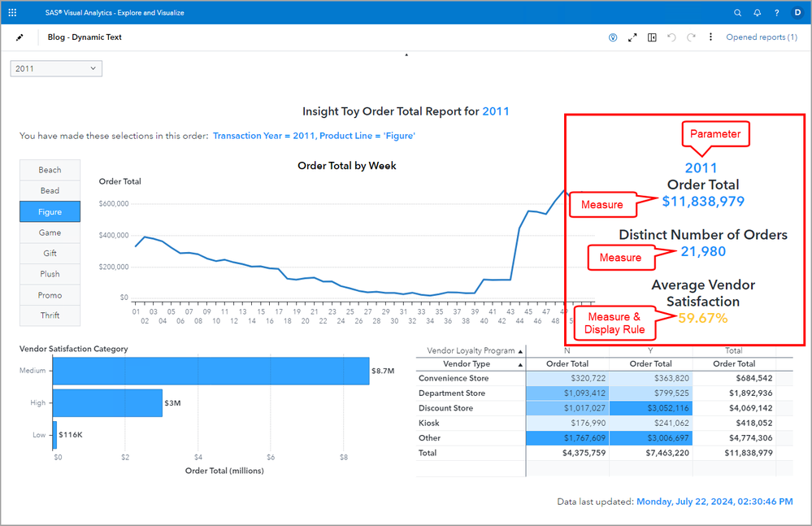
Task: Toggle the side panel layout icon
Action: [652, 37]
